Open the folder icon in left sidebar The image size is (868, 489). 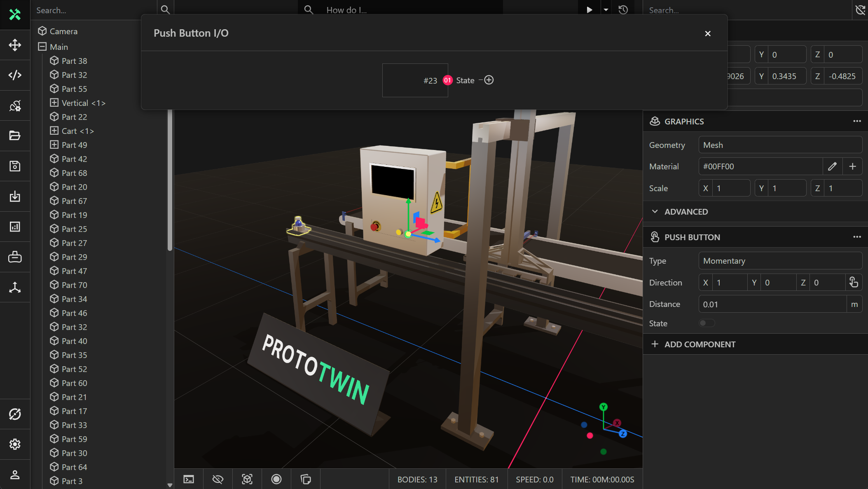15,136
